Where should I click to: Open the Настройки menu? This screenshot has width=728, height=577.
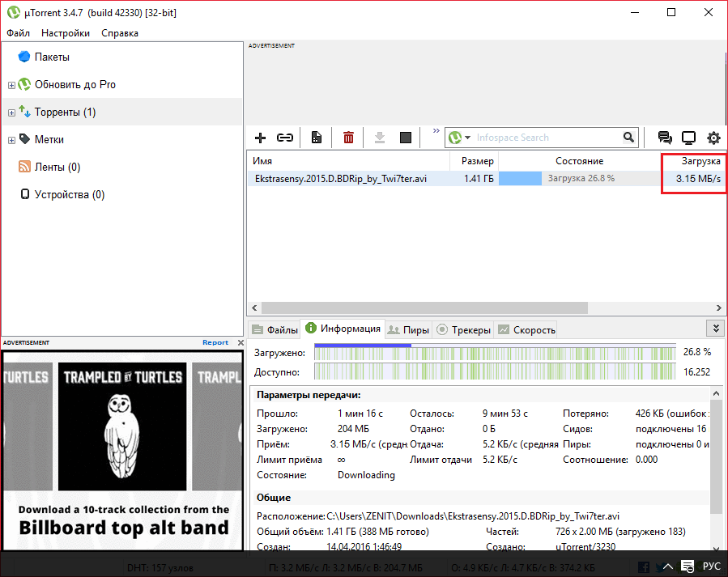66,33
